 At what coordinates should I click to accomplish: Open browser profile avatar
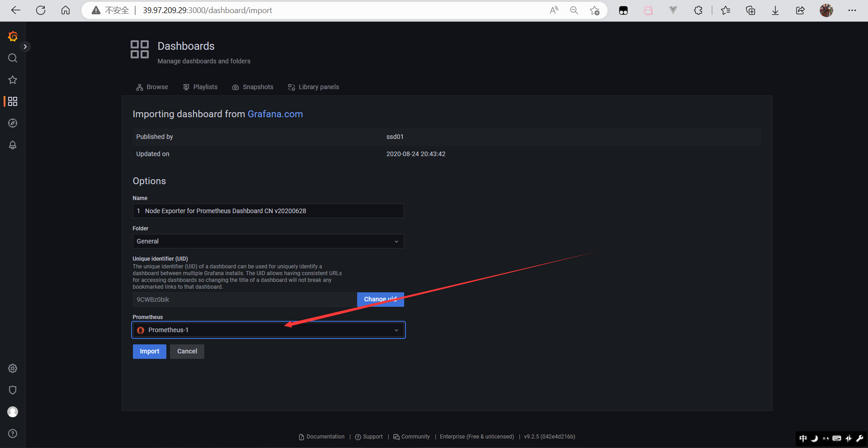(x=826, y=10)
